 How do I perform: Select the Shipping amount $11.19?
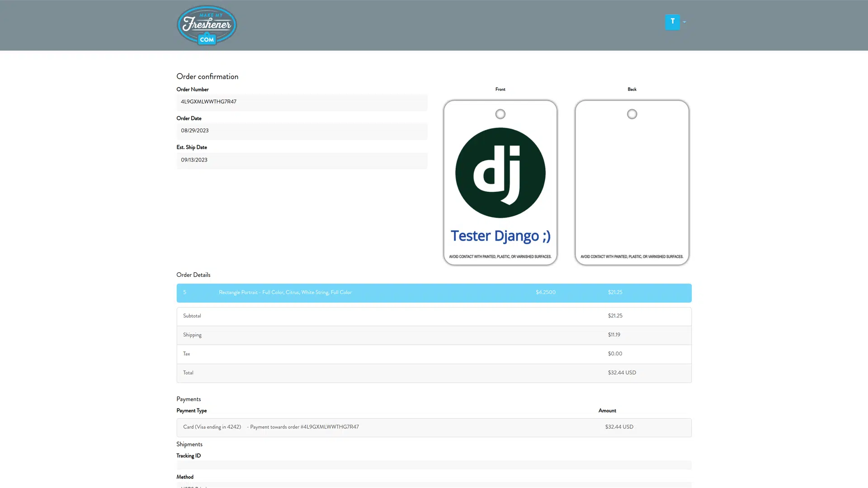(614, 335)
